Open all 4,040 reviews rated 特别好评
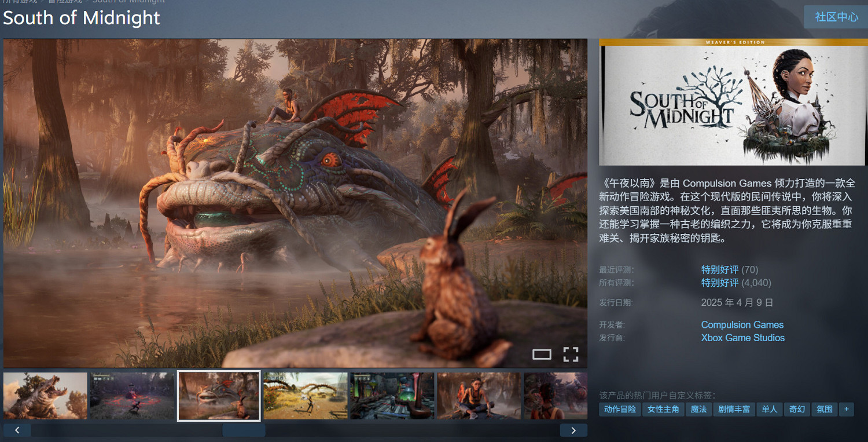 720,283
